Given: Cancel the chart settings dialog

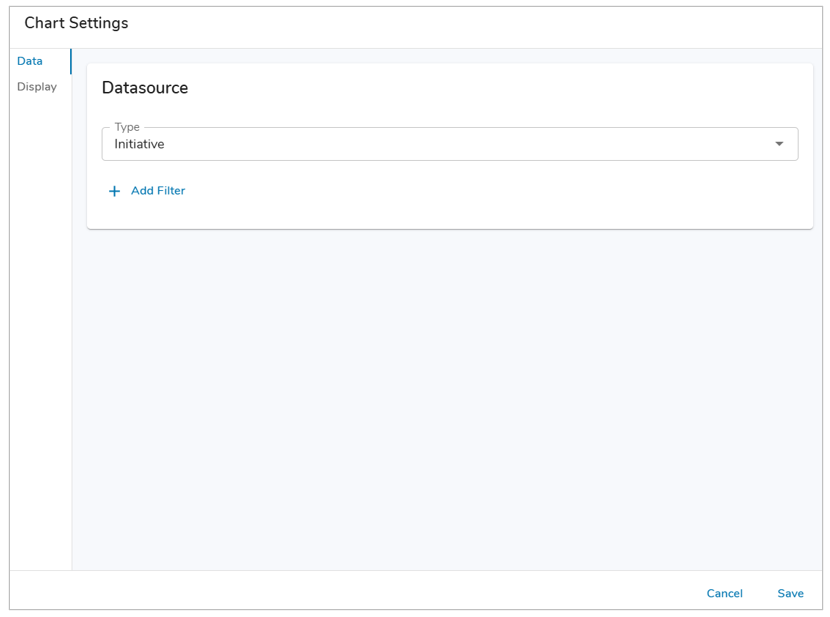Looking at the screenshot, I should [724, 593].
